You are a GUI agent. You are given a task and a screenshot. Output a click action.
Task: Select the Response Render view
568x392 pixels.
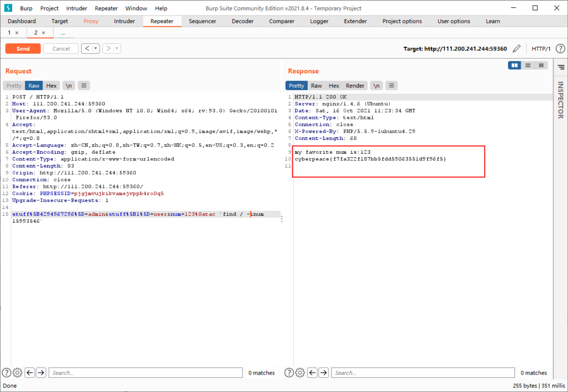(x=355, y=85)
